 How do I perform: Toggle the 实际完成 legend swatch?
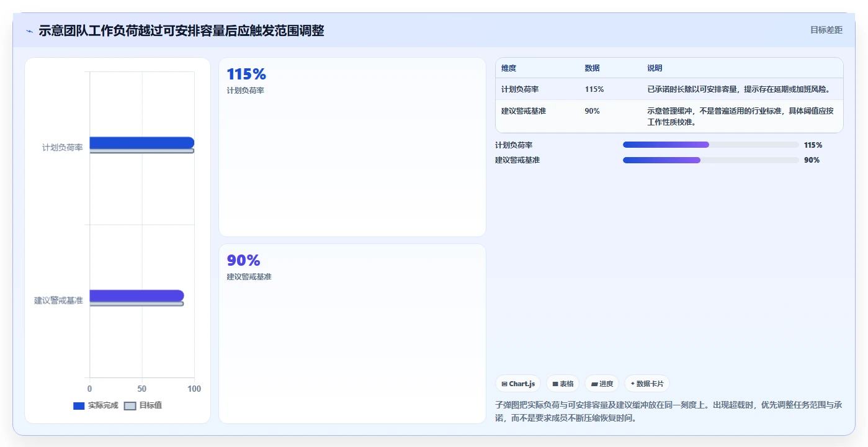click(x=79, y=406)
